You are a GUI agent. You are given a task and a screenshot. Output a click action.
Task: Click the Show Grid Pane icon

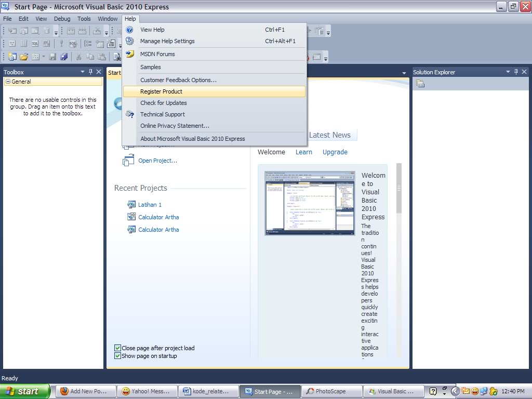tap(23, 44)
